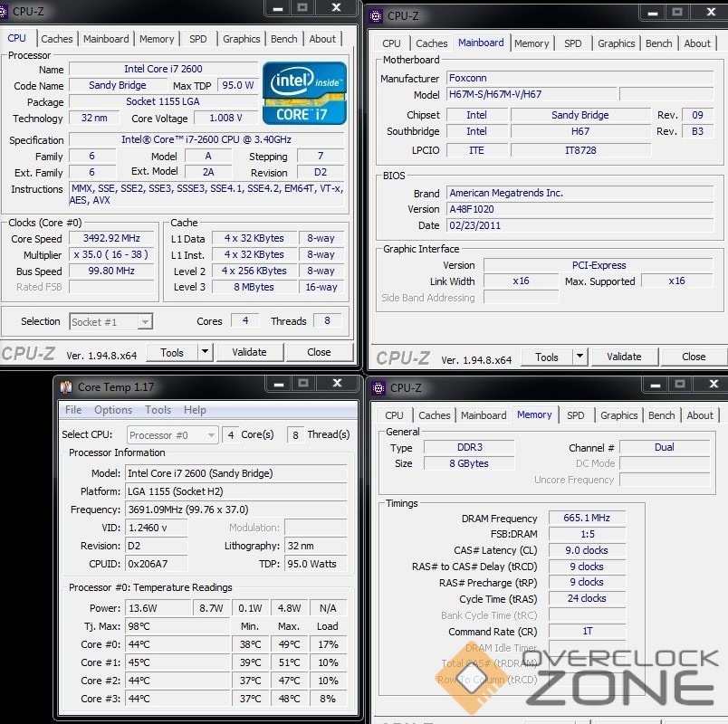Open the Socket #1 selection dropdown
The image size is (728, 724).
(111, 321)
